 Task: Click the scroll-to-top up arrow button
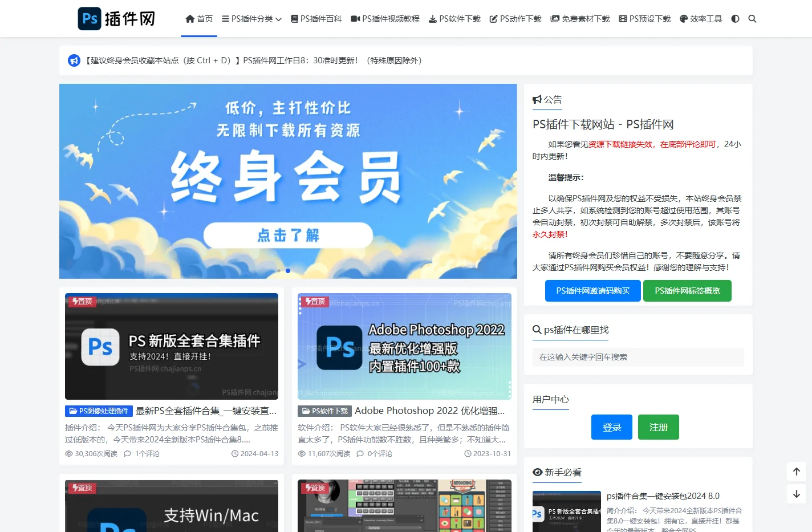pyautogui.click(x=797, y=472)
